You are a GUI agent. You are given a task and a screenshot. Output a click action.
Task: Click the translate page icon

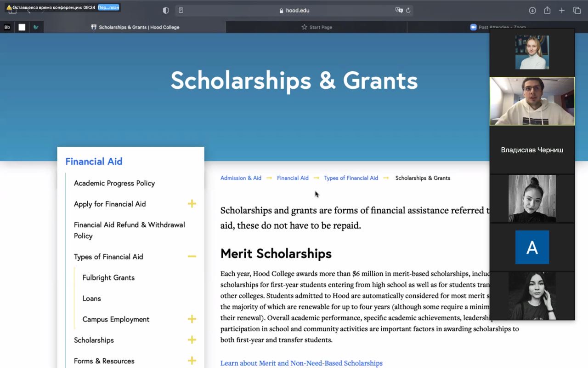coord(399,11)
